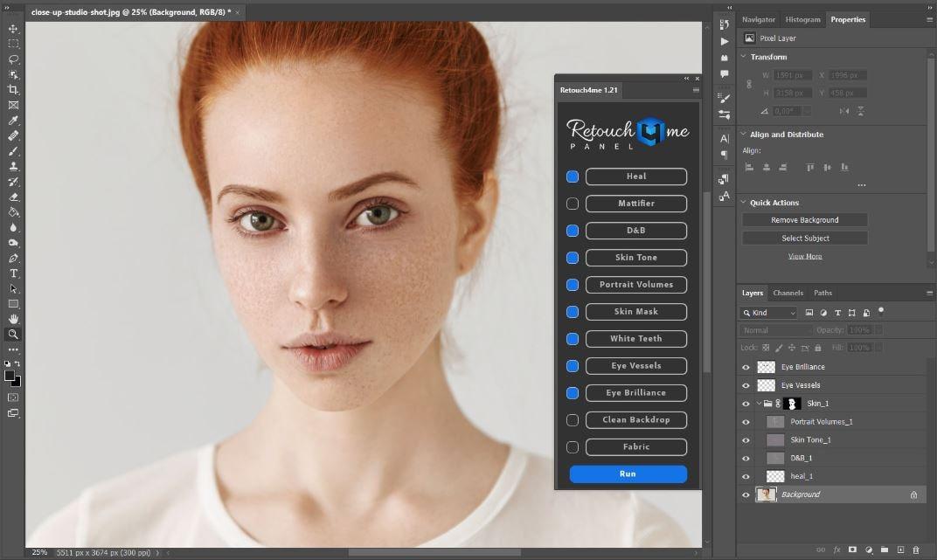Screen dimensions: 937x560
Task: Select the Zoom tool
Action: tap(13, 334)
